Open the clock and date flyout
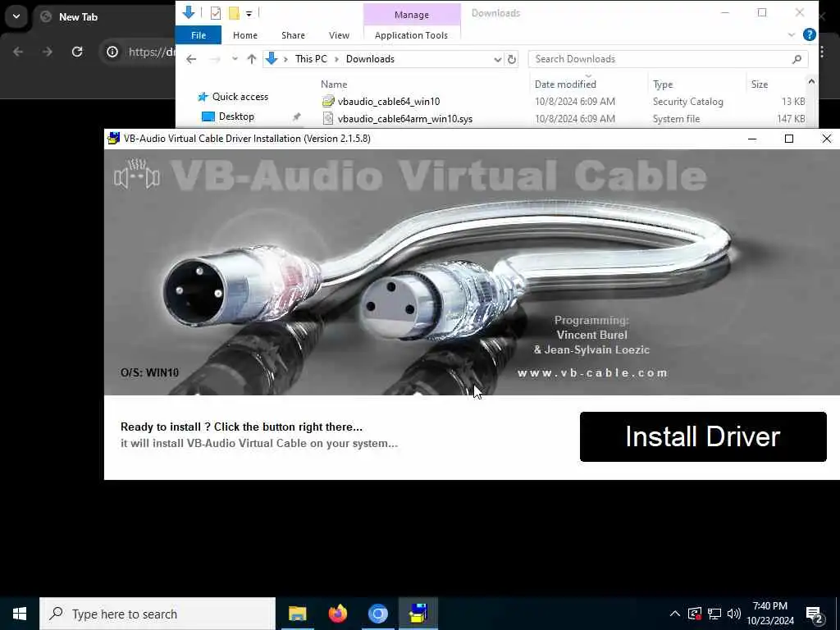Viewport: 840px width, 630px height. (x=769, y=614)
